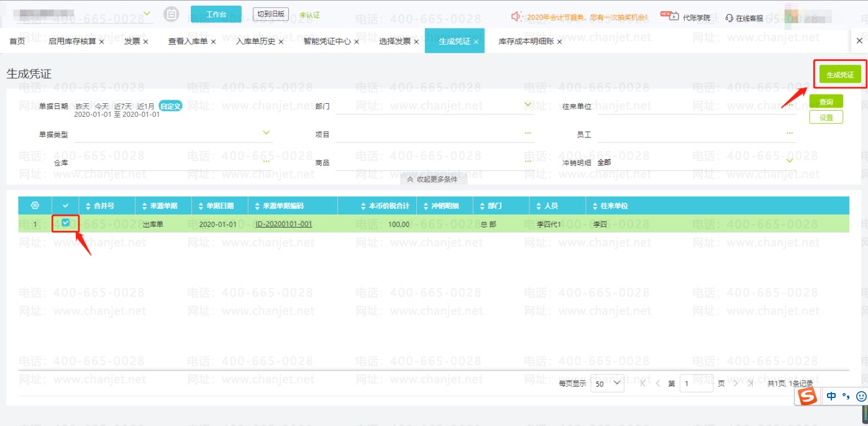Click the announcement speaker icon

(x=516, y=16)
